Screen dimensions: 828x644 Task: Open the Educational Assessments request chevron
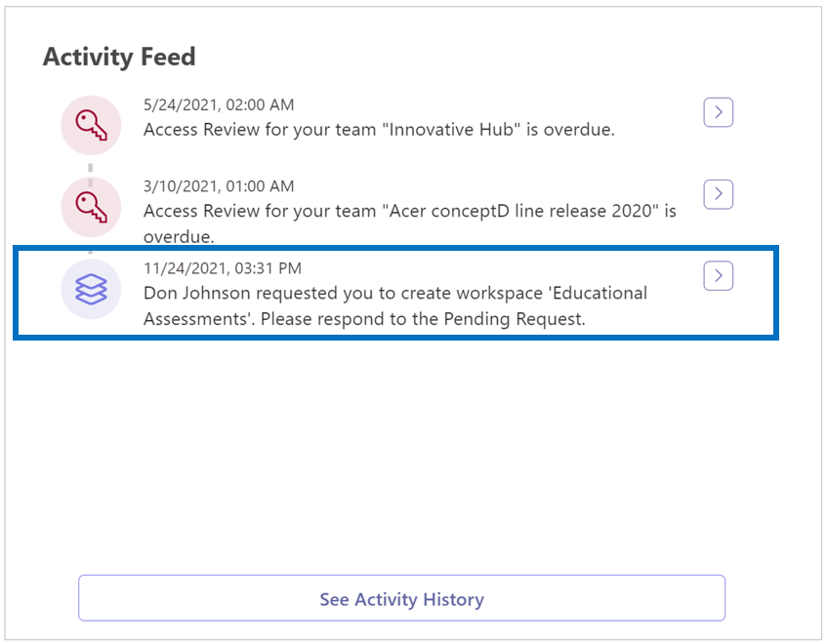click(719, 275)
